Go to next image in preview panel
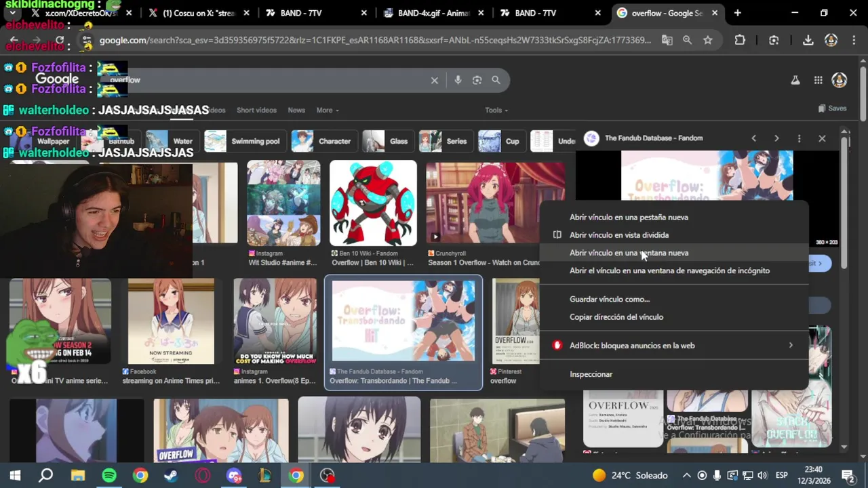 click(776, 138)
